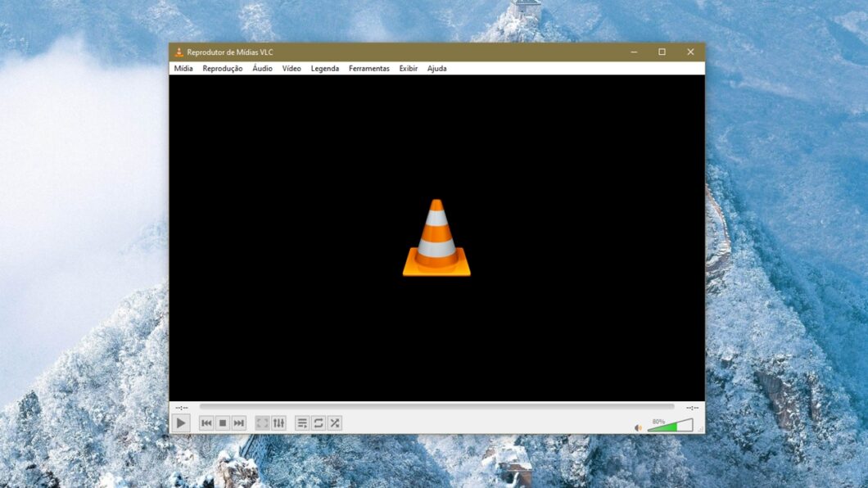Toggle fullscreen video mode
The image size is (868, 488).
(261, 423)
